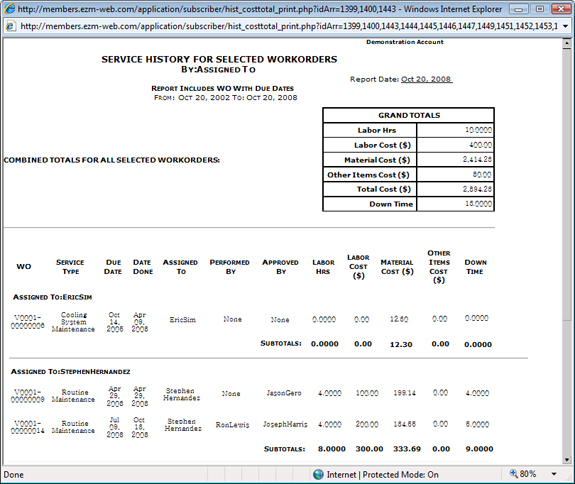Click the scrollbar down arrow
Screen dimensions: 575x484
click(567, 460)
